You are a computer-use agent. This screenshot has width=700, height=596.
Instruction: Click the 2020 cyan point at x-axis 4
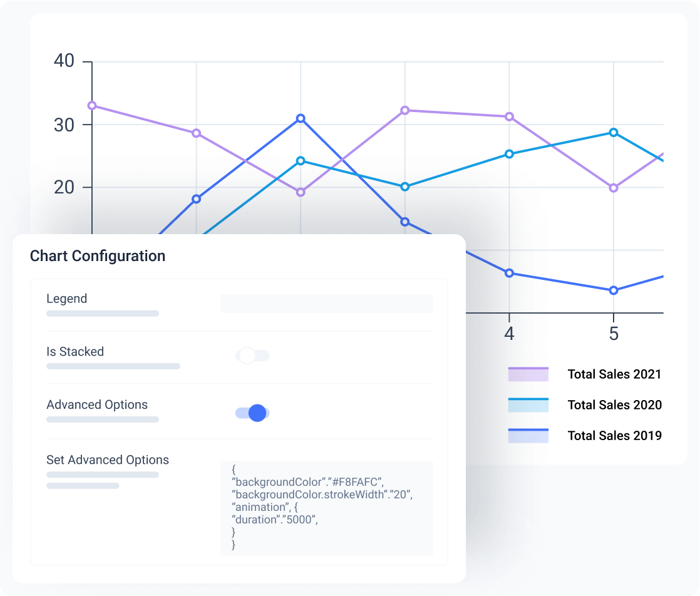pos(509,154)
